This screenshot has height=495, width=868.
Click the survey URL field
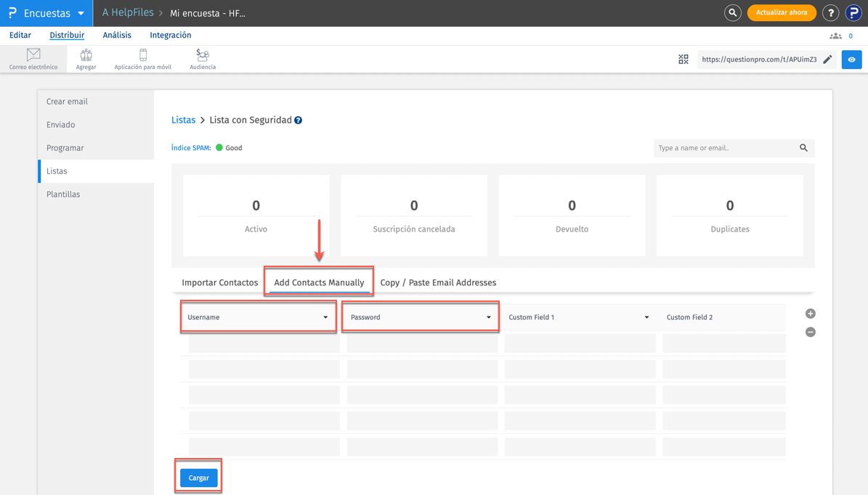tap(759, 60)
